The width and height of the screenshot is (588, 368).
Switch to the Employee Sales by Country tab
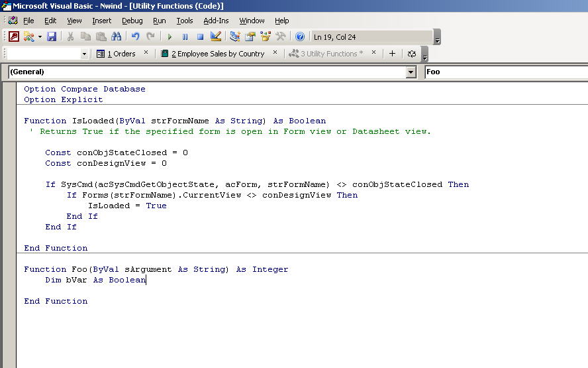coord(217,54)
